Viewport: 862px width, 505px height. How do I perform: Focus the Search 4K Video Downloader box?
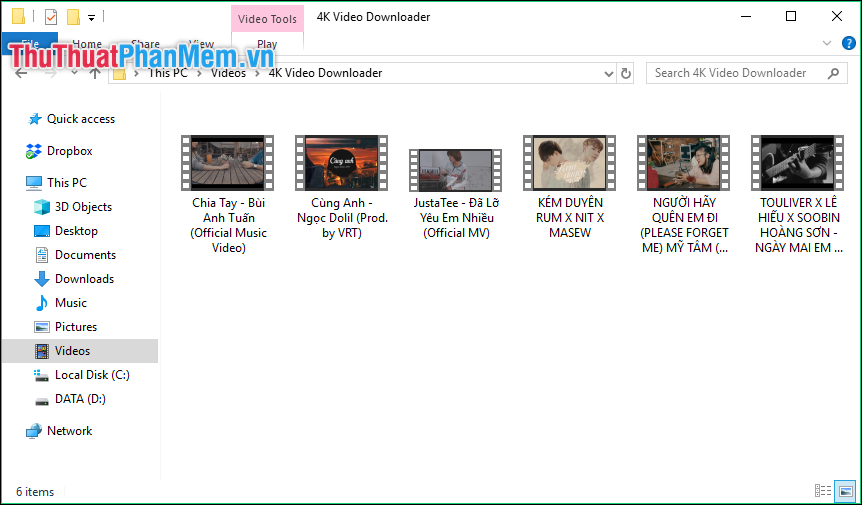[747, 73]
